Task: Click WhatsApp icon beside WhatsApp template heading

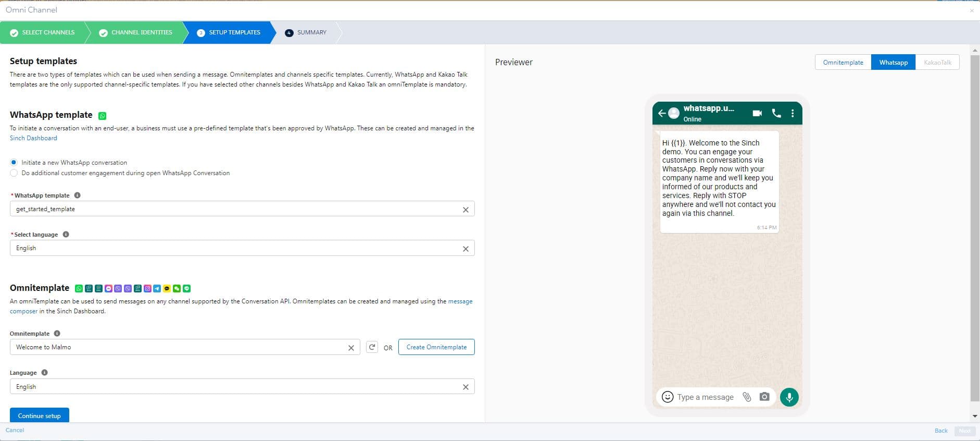Action: (103, 116)
